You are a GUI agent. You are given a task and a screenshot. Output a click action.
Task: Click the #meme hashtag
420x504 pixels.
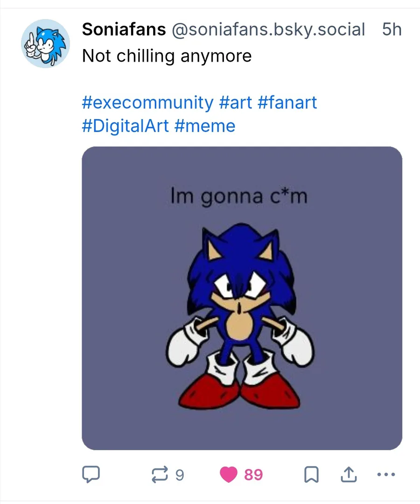[204, 126]
